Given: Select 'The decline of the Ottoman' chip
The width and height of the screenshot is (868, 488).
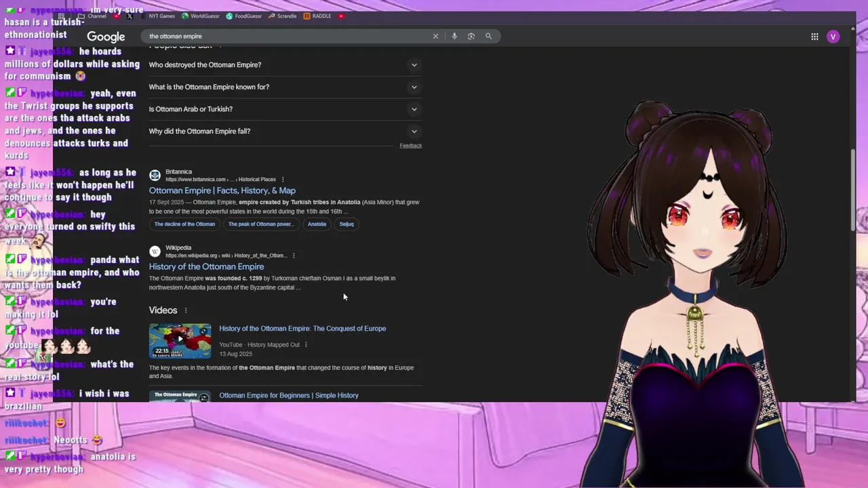Looking at the screenshot, I should pos(184,224).
